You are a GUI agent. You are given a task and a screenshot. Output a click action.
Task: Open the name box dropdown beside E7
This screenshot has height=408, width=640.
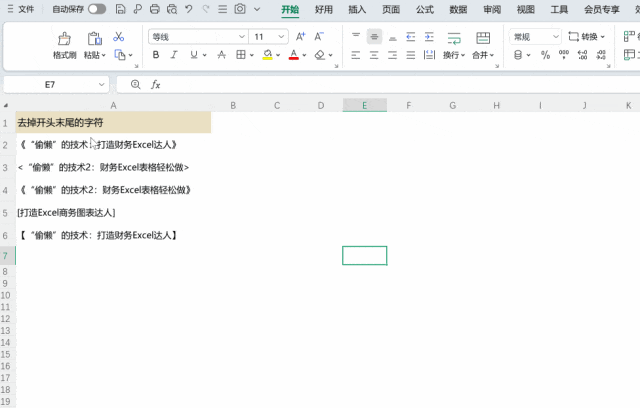[x=101, y=85]
